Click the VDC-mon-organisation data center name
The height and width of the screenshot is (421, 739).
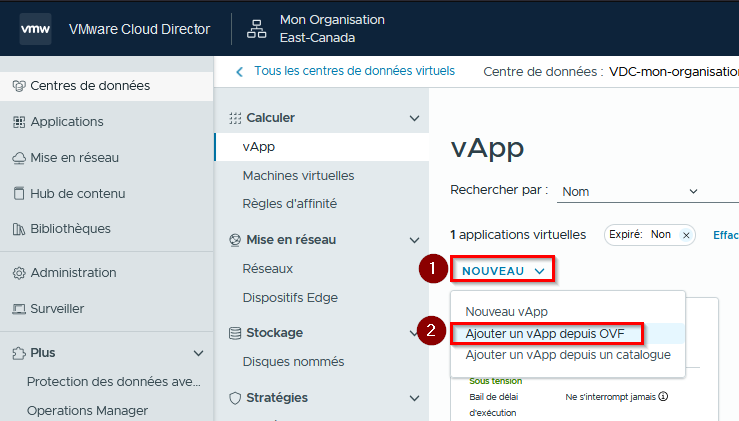click(674, 72)
